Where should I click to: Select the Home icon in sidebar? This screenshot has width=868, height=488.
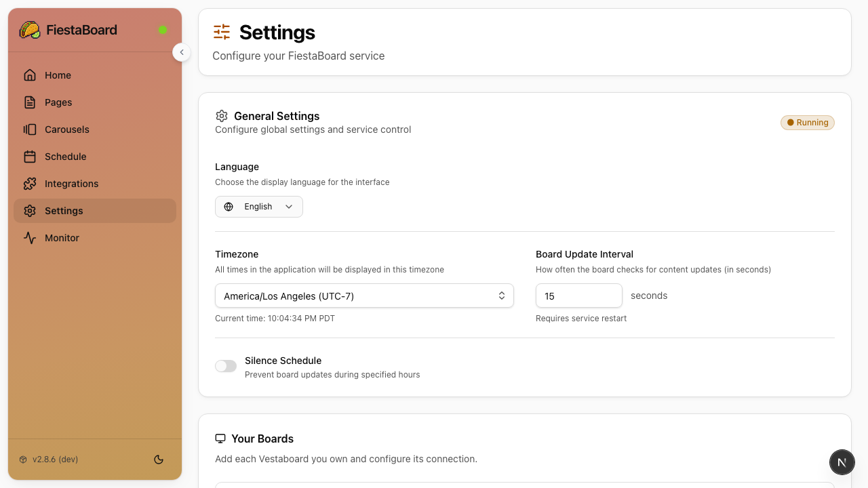point(30,75)
